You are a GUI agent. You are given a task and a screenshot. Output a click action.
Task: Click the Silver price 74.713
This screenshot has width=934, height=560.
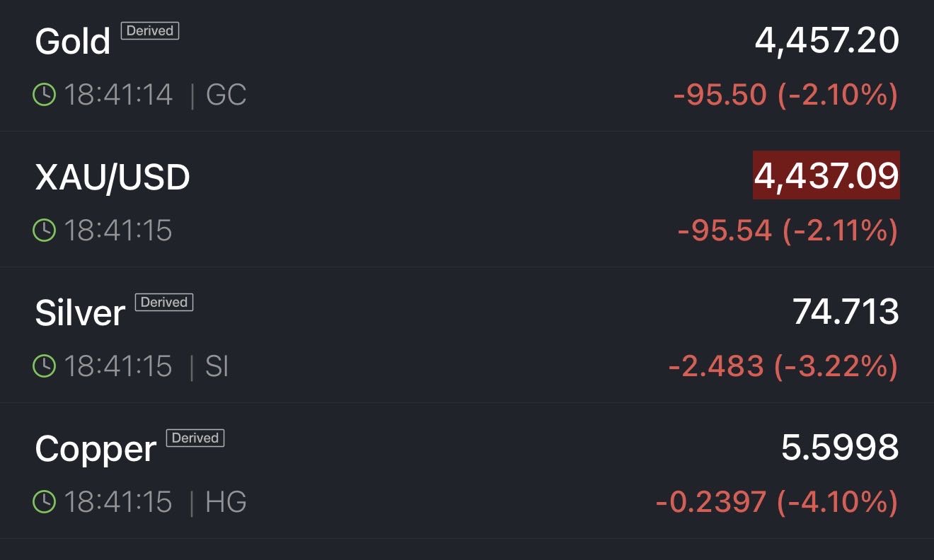coord(846,312)
